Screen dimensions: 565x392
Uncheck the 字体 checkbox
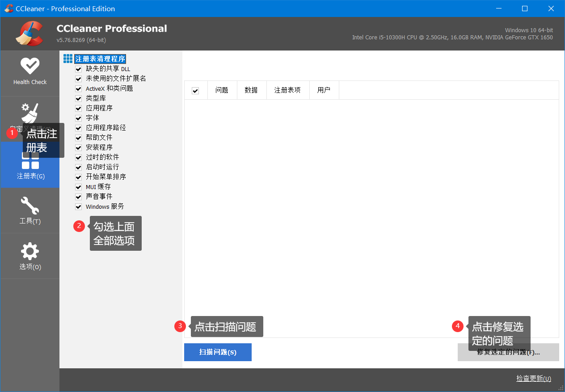(79, 118)
